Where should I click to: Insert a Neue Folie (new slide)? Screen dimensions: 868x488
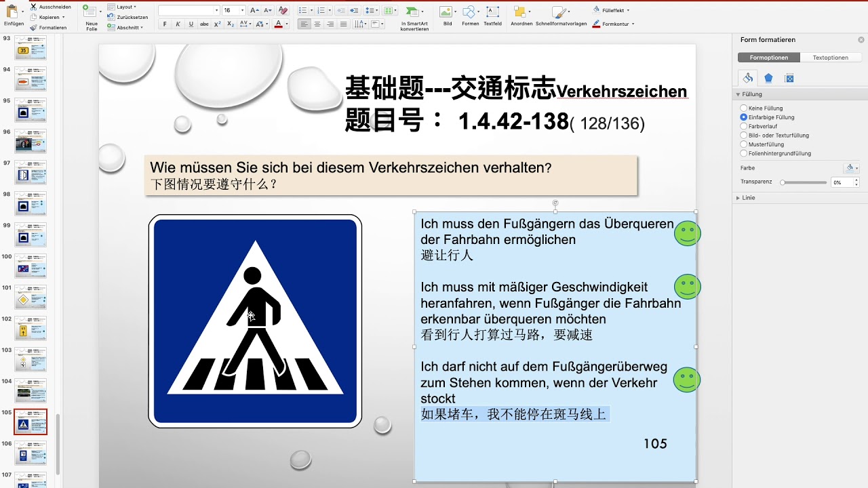click(x=92, y=17)
